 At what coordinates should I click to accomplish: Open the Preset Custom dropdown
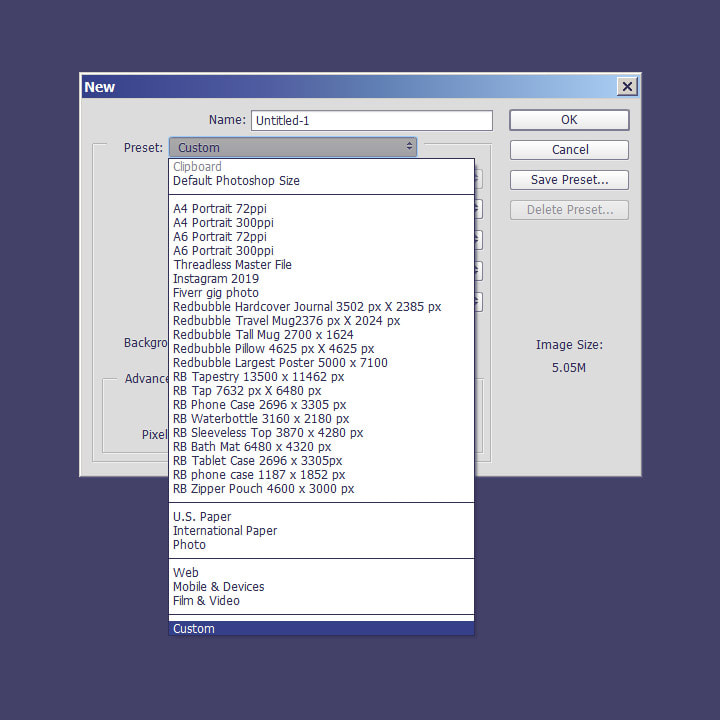293,147
